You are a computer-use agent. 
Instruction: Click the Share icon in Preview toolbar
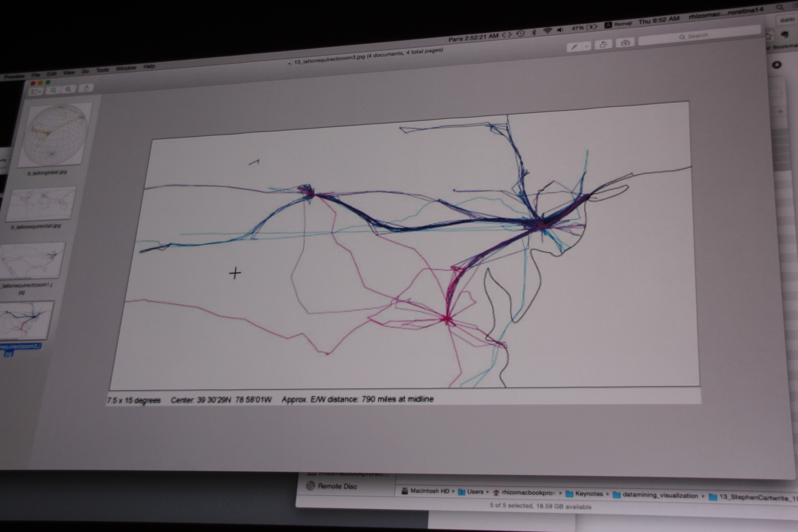(86, 88)
